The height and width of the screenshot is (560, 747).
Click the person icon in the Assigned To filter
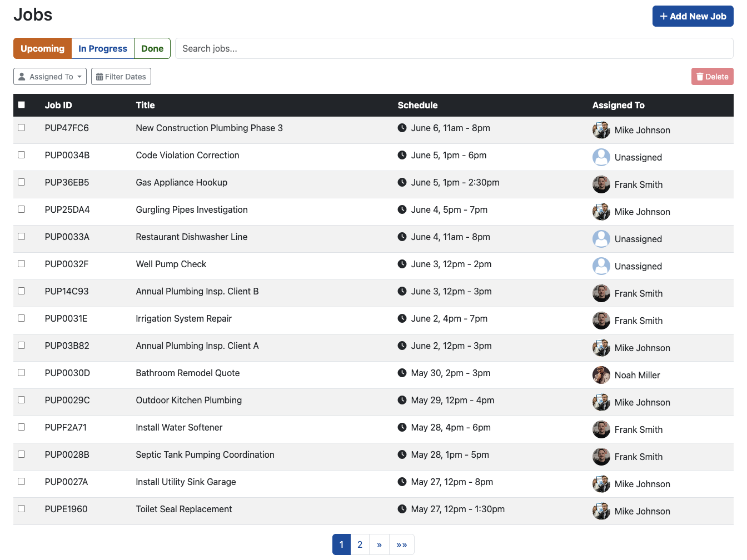coord(22,76)
